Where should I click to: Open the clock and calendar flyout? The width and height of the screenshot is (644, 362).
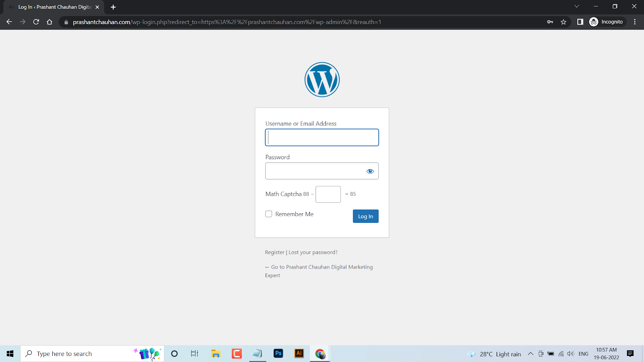(607, 354)
